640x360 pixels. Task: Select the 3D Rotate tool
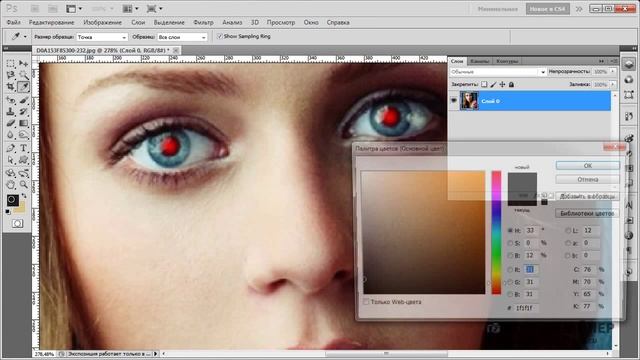(11, 173)
